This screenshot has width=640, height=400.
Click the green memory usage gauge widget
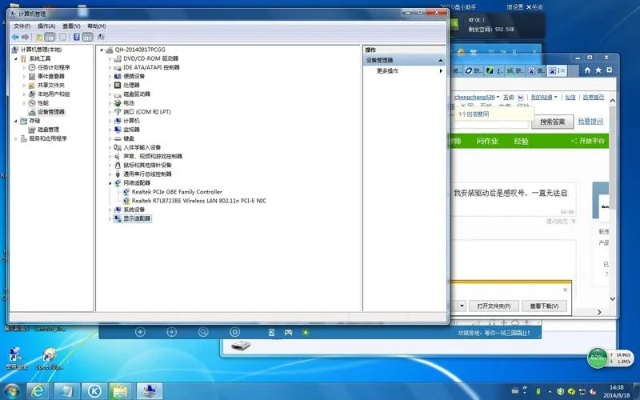[x=599, y=357]
